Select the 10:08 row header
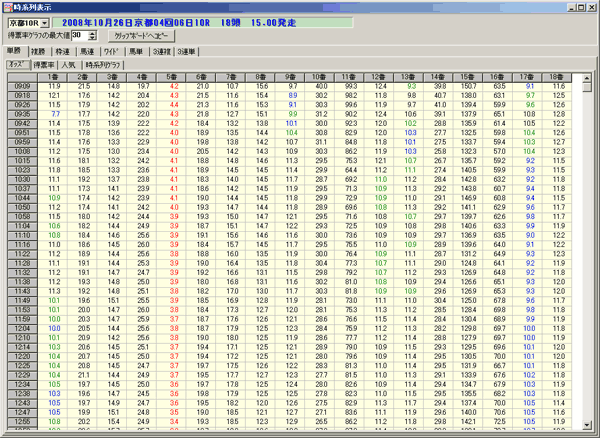Screen dimensions: 600x438 (x=23, y=151)
